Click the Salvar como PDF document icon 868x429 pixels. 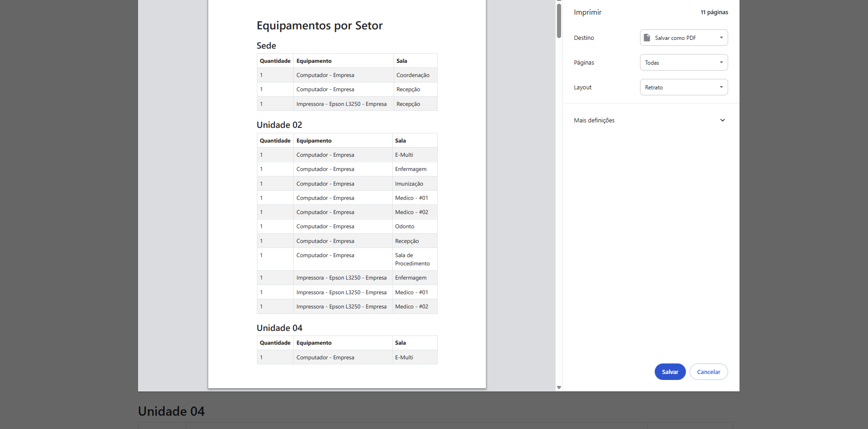(647, 38)
